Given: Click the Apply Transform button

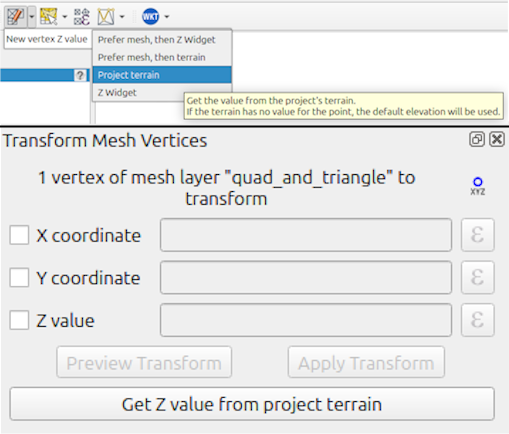Looking at the screenshot, I should (x=366, y=362).
